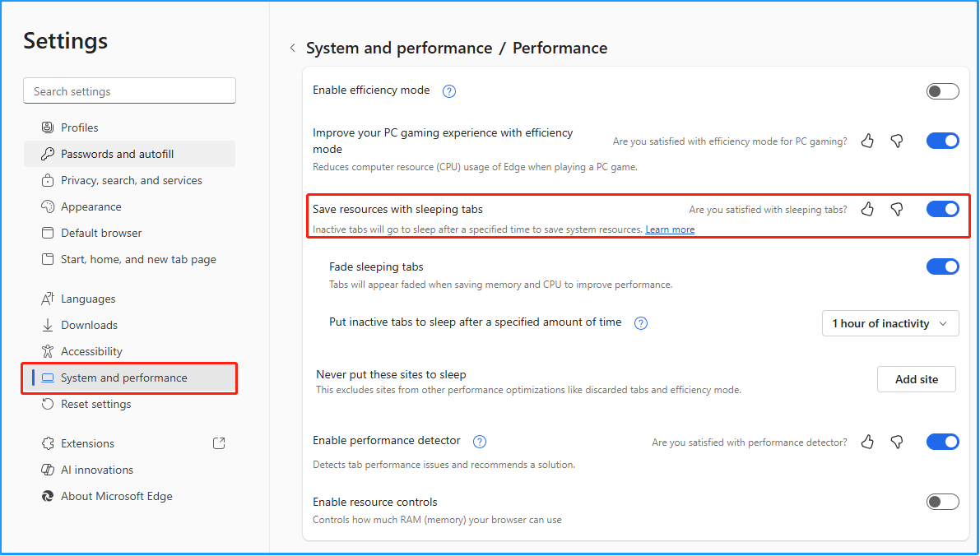Click the help icon beside performance detector
980x556 pixels.
[x=479, y=442]
